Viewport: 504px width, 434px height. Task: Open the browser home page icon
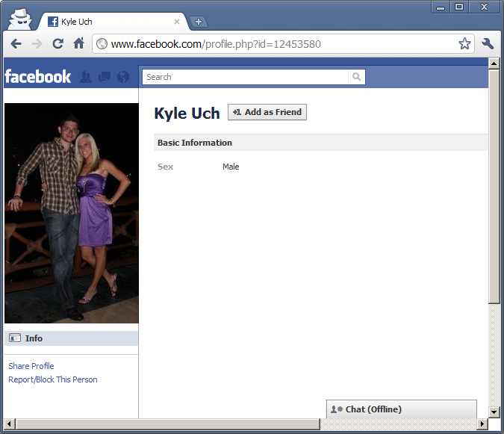78,43
